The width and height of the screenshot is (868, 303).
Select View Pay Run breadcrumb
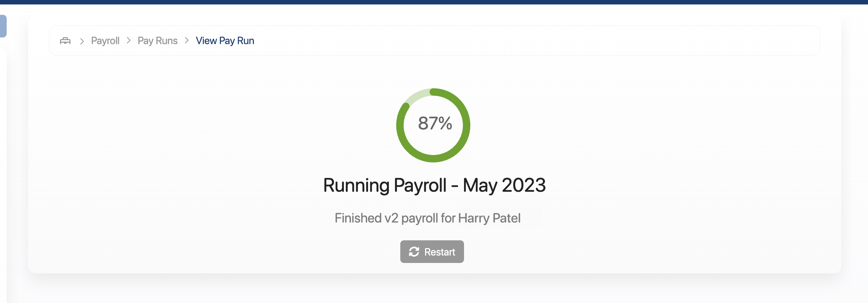click(225, 41)
